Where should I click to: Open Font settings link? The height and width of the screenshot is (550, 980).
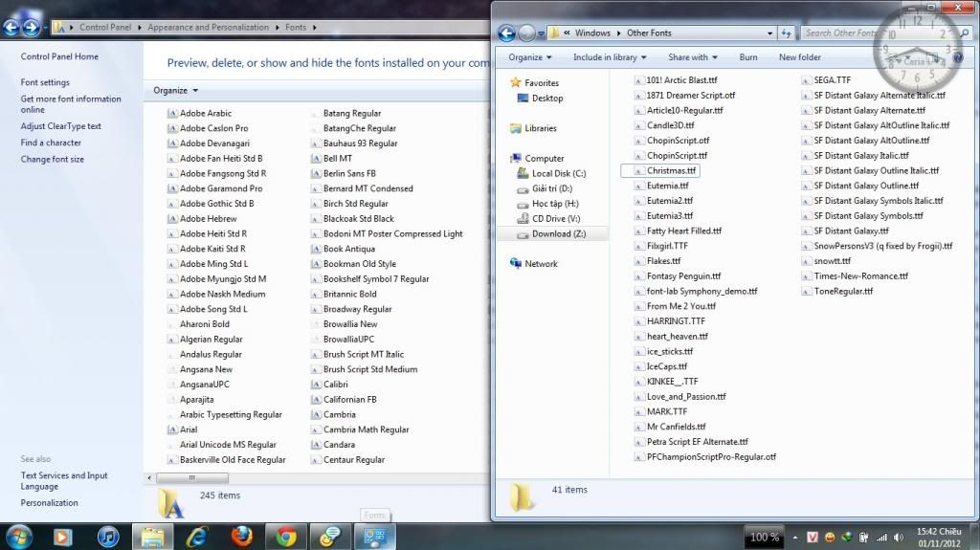pos(45,82)
